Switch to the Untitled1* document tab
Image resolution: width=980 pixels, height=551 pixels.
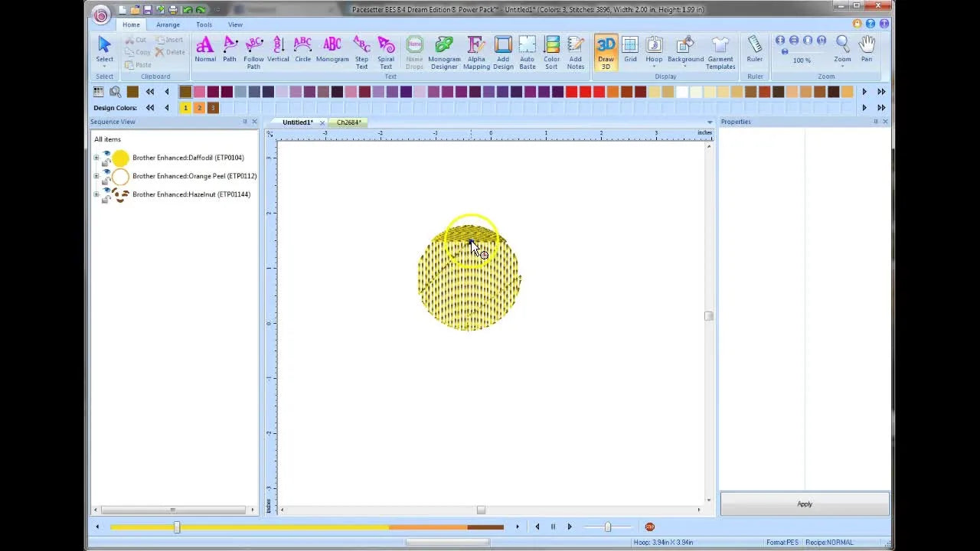pos(298,122)
